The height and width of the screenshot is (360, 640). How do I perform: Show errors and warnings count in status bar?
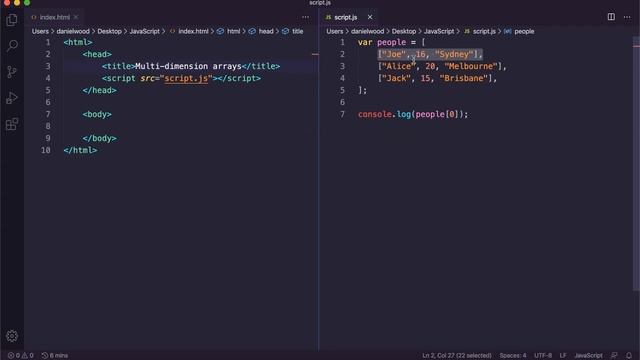[x=20, y=356]
